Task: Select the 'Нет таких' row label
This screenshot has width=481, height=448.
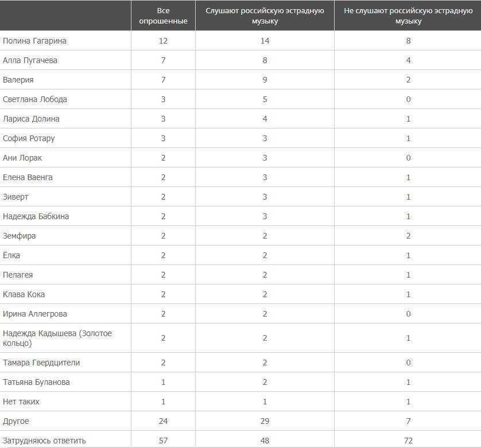Action: click(x=21, y=402)
